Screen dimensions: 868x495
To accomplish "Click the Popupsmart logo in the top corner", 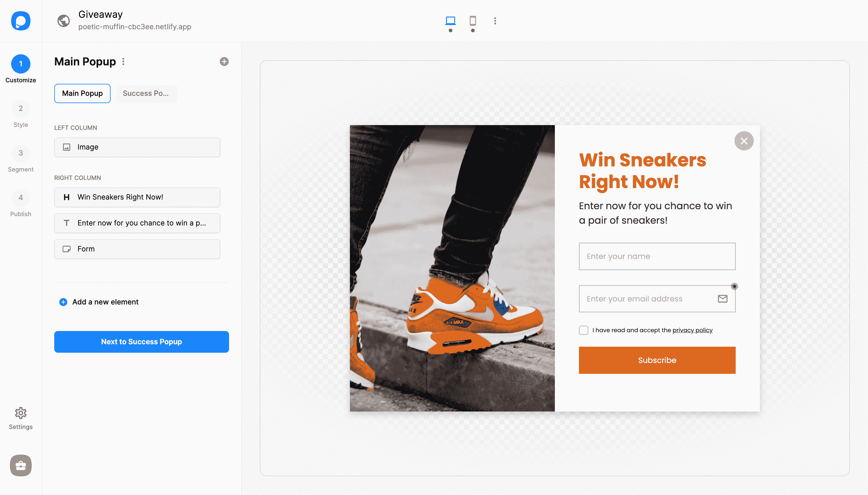I will [x=20, y=21].
